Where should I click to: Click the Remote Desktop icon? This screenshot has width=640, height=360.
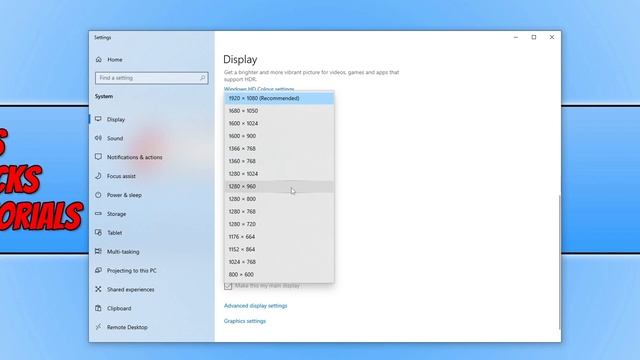click(x=98, y=327)
